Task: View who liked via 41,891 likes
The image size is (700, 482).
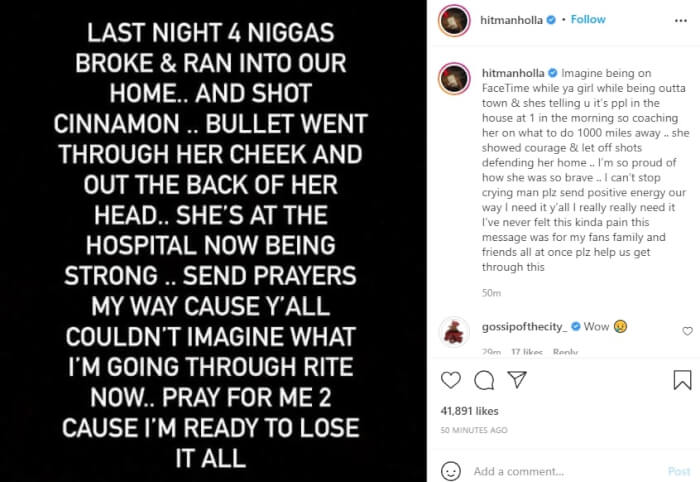Action: point(469,411)
